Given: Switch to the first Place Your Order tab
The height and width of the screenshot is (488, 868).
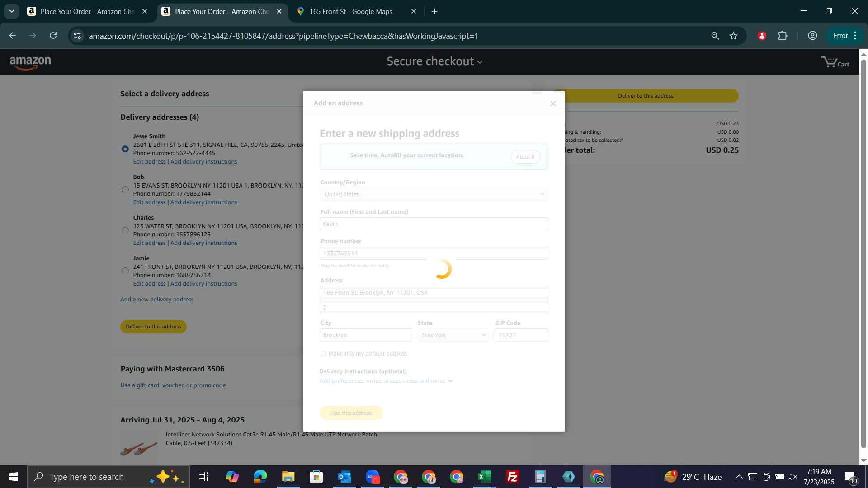Looking at the screenshot, I should pos(88,11).
